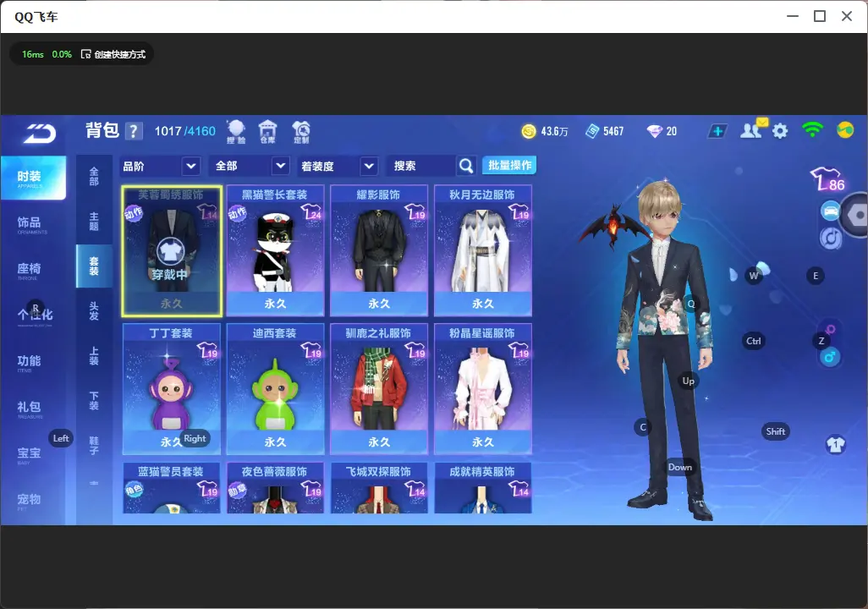868x609 pixels.
Task: Click the diamond currency icon
Action: (654, 131)
